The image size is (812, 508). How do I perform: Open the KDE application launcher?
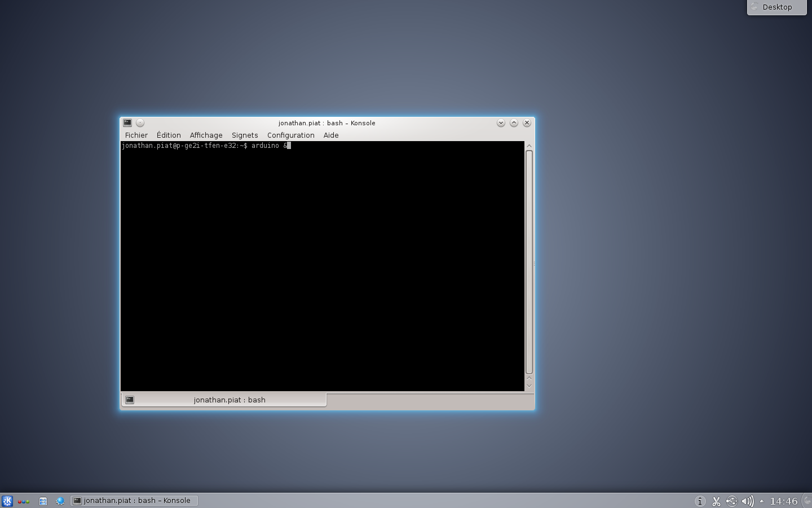[7, 501]
